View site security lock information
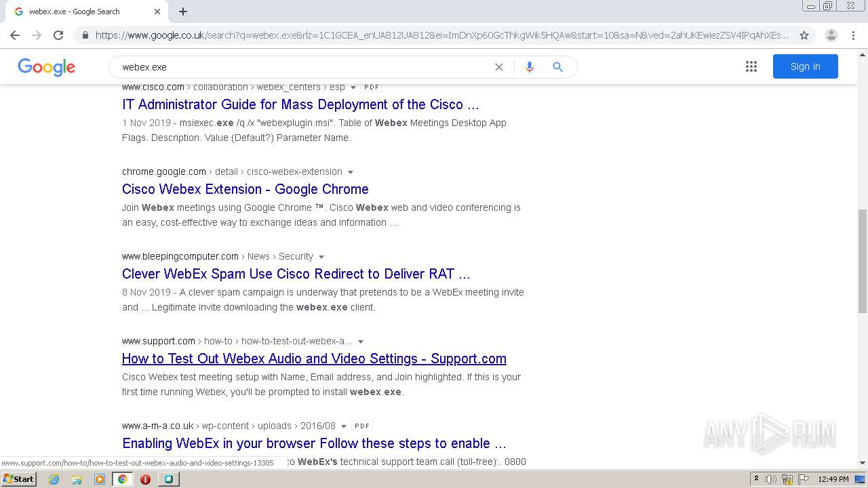The image size is (868, 488). (x=85, y=35)
